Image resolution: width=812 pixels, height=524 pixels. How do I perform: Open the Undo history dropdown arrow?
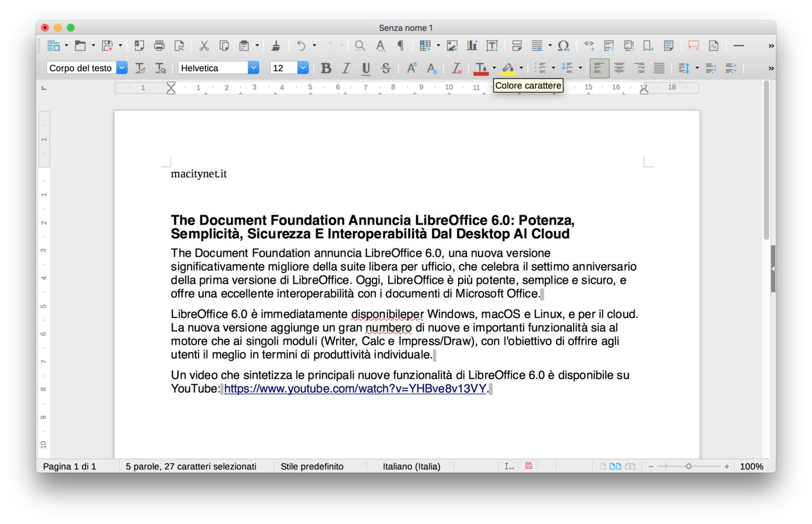point(314,46)
